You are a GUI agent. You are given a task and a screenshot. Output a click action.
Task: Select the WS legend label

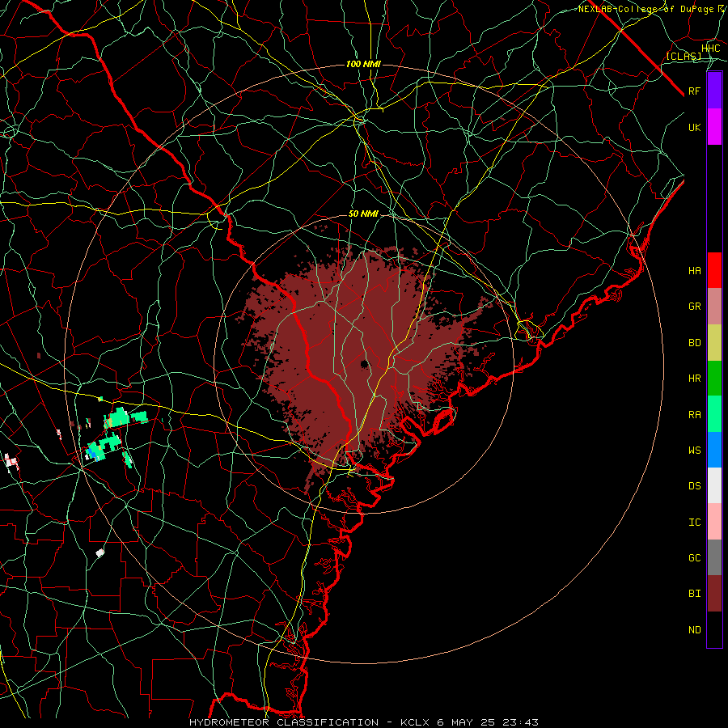694,450
